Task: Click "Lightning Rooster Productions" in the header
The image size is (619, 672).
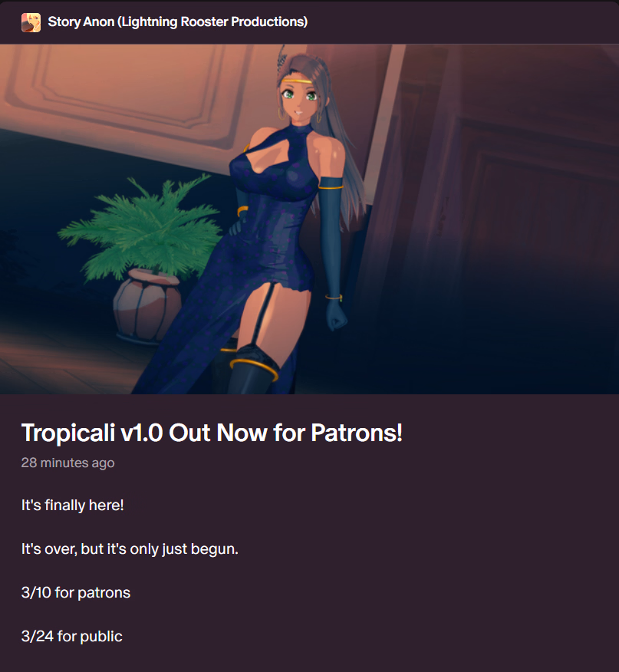Action: coord(213,21)
